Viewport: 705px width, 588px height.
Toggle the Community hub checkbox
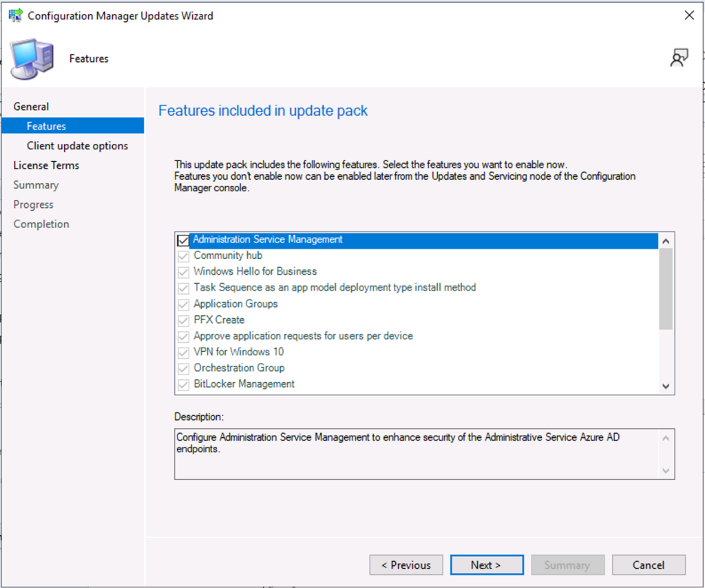point(183,256)
